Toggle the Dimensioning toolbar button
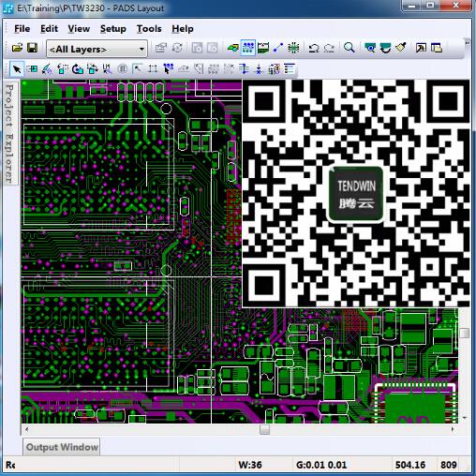The height and width of the screenshot is (476, 476). [x=263, y=48]
